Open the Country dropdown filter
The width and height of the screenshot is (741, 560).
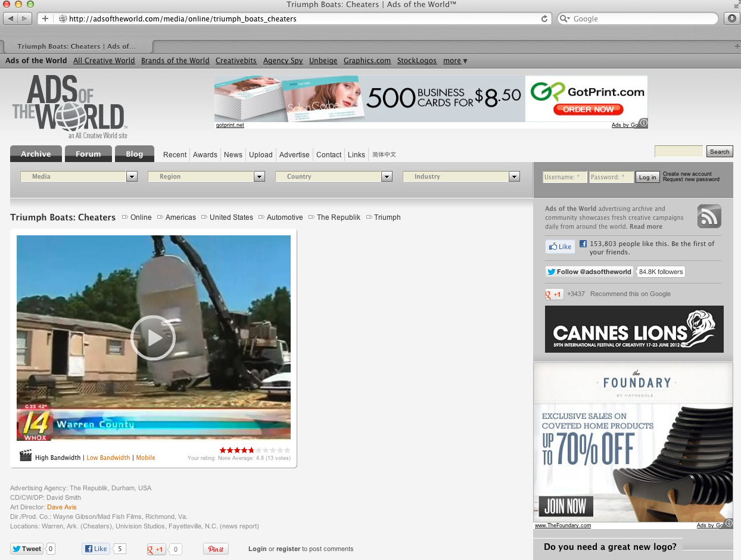click(334, 176)
